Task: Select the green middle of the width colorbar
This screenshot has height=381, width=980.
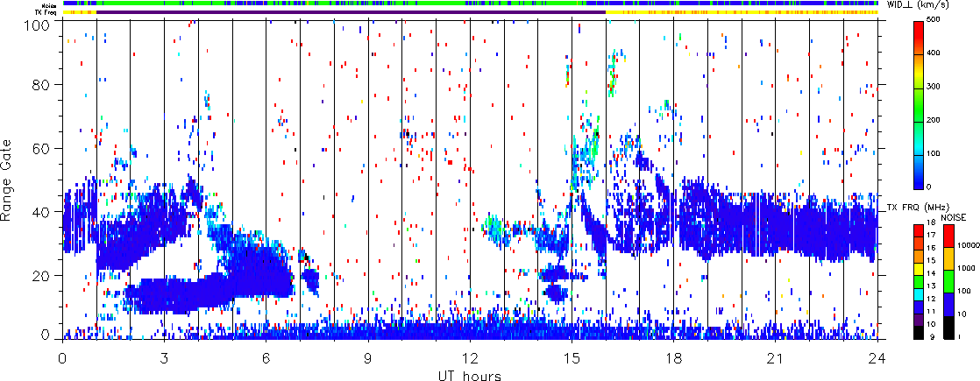Action: pyautogui.click(x=918, y=106)
